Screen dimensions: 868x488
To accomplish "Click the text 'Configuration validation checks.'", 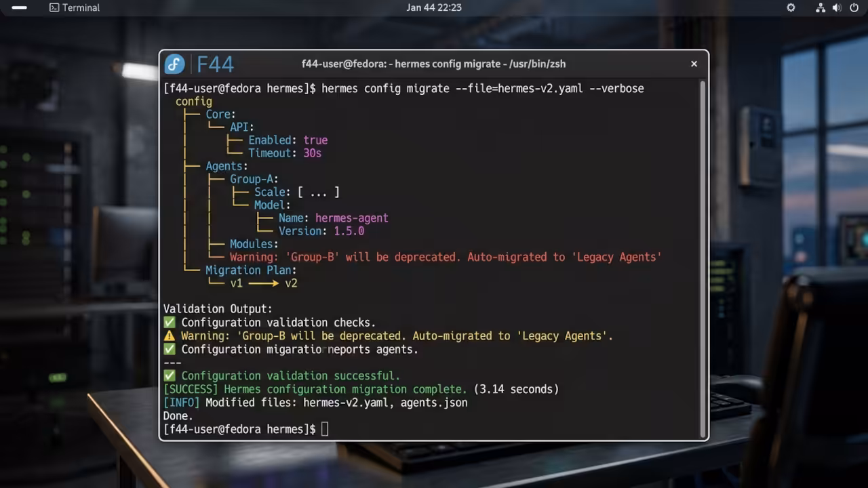I will (x=278, y=323).
